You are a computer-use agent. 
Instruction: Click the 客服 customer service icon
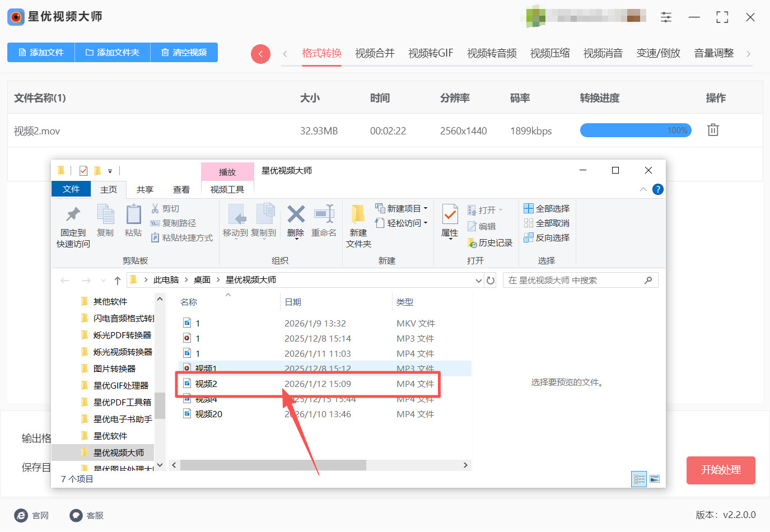pyautogui.click(x=75, y=515)
